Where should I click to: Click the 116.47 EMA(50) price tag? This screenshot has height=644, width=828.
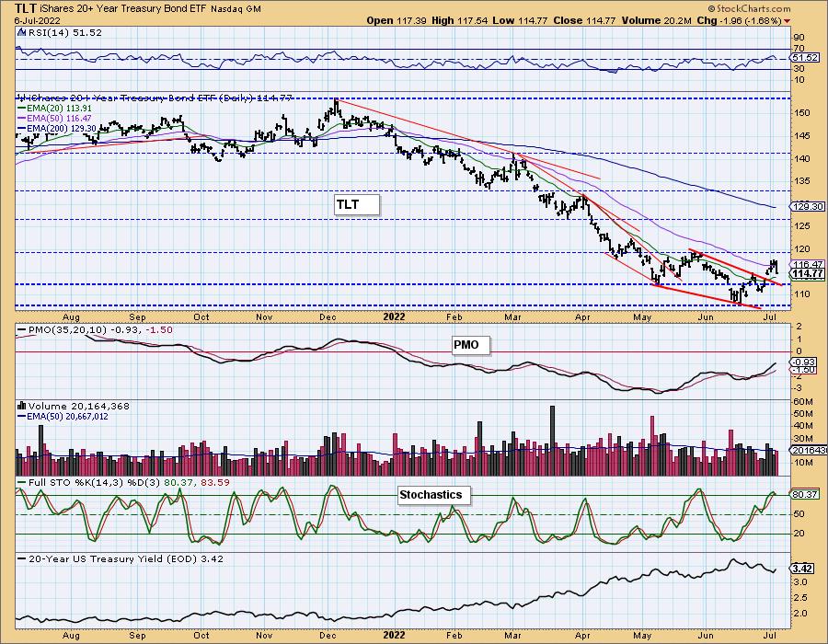tap(808, 264)
